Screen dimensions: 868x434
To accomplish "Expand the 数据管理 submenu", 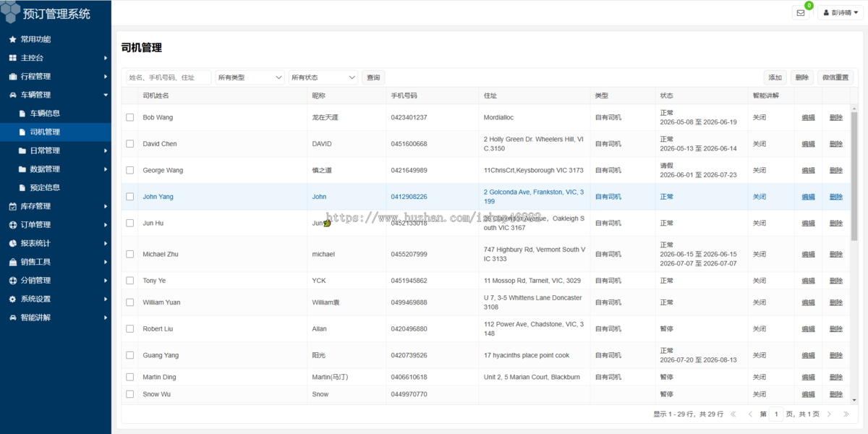I will (x=56, y=169).
